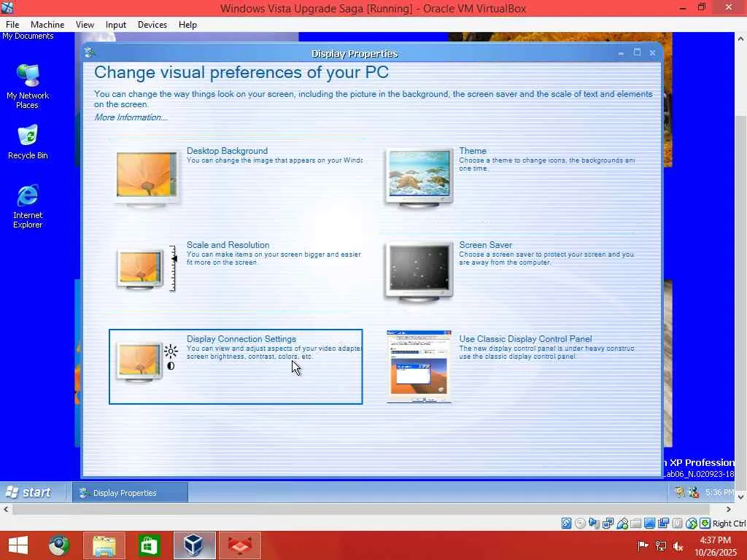The width and height of the screenshot is (747, 560).
Task: Click the VirtualBox window title bar icon
Action: pos(7,7)
